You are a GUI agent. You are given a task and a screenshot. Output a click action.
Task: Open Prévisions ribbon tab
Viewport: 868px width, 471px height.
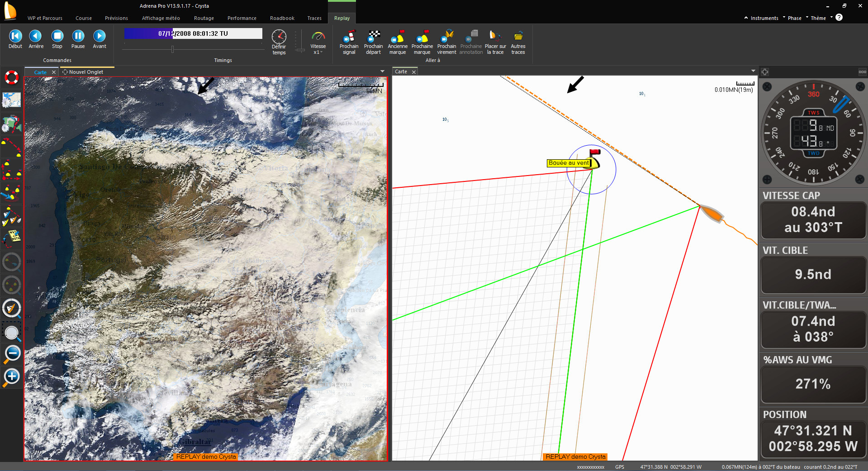116,18
